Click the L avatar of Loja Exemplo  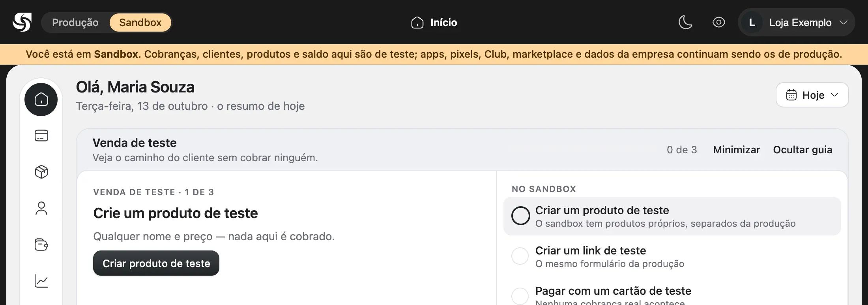(x=752, y=23)
